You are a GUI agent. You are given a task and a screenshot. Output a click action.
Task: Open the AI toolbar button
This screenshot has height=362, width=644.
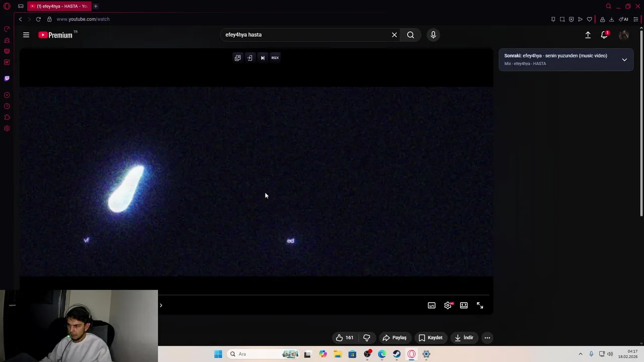(623, 19)
